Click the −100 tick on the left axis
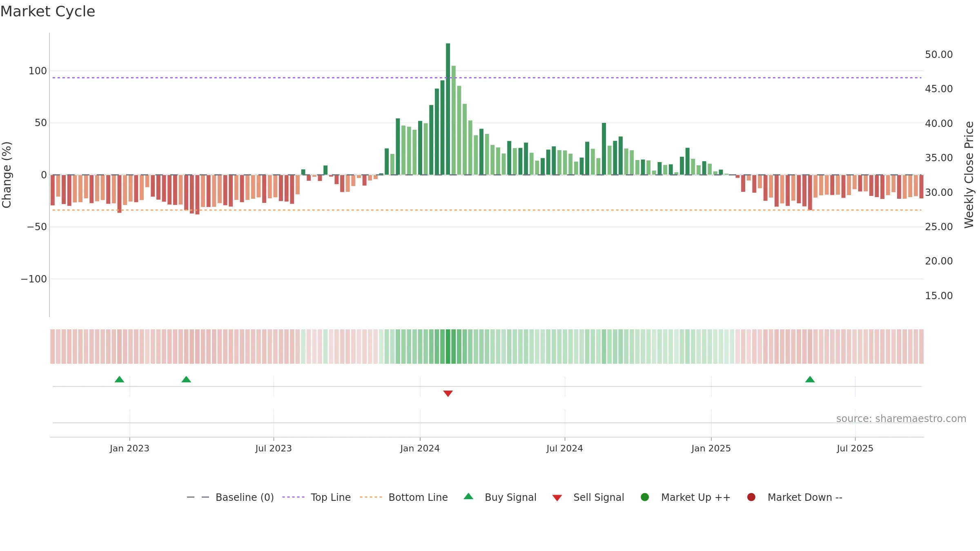 tap(34, 279)
